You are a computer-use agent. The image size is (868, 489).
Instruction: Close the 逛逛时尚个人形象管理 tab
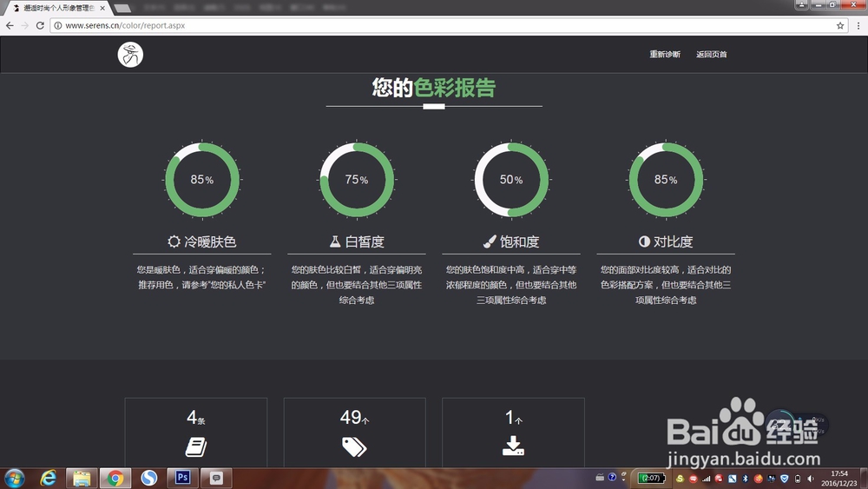pyautogui.click(x=102, y=9)
